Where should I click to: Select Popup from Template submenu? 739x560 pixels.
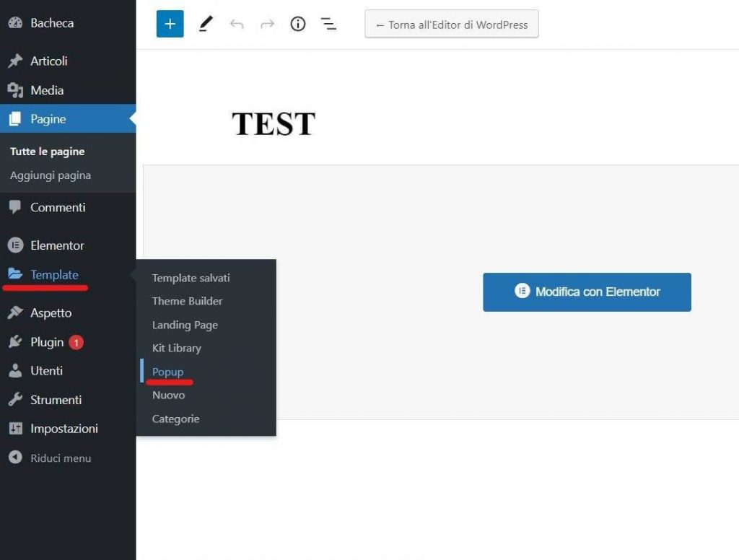(168, 372)
